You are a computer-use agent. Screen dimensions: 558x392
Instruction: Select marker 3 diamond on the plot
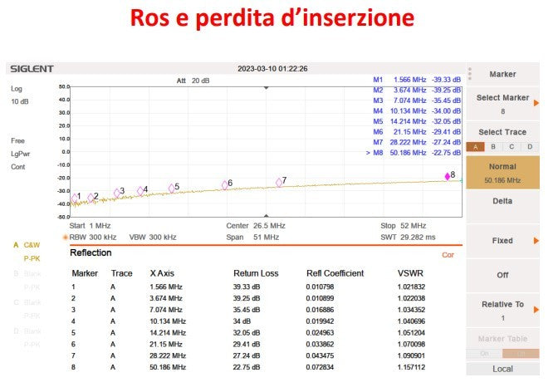pos(118,193)
